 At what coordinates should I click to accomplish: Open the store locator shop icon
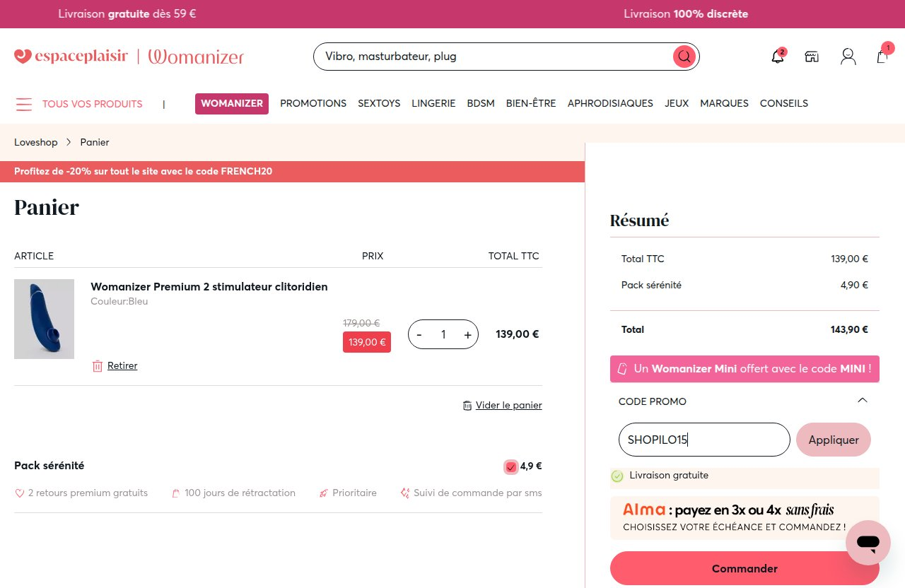coord(812,57)
